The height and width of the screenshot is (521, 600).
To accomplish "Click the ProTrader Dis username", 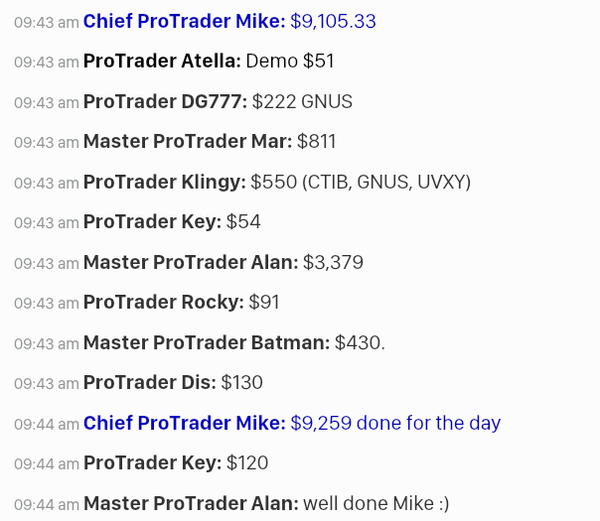I will 149,382.
